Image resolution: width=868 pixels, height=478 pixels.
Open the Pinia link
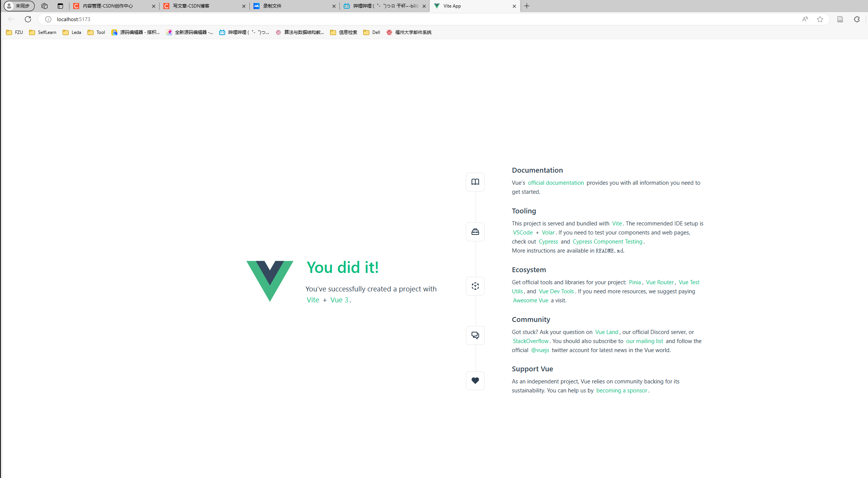coord(635,282)
